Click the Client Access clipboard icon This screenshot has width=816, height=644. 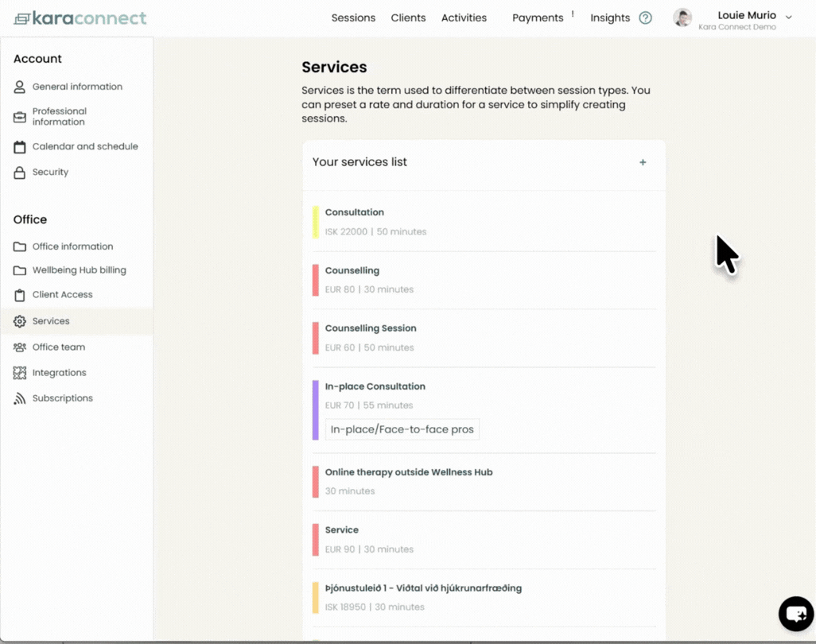(x=19, y=295)
